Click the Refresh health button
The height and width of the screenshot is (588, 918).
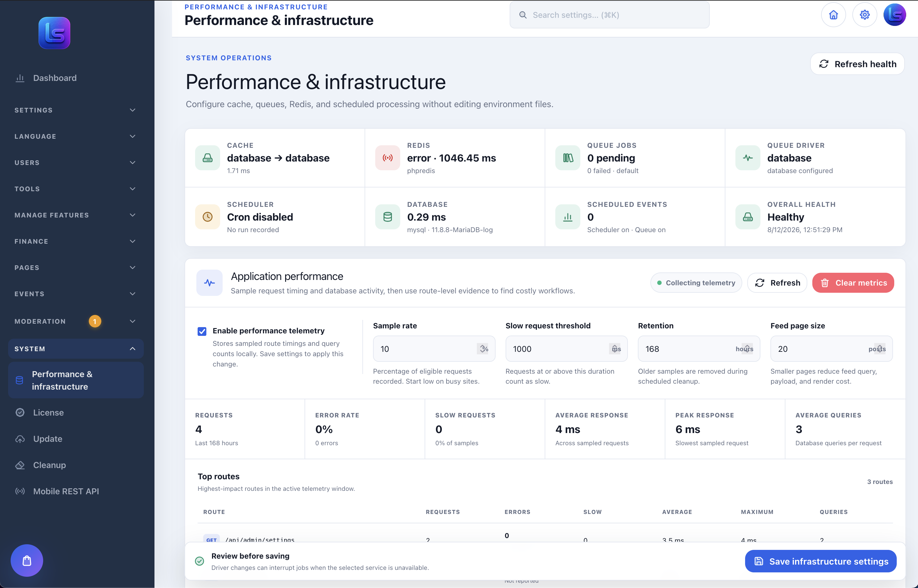click(x=857, y=64)
